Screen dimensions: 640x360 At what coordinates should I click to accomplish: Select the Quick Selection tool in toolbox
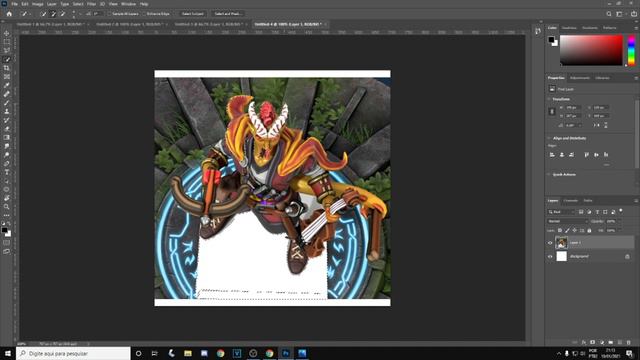point(7,59)
